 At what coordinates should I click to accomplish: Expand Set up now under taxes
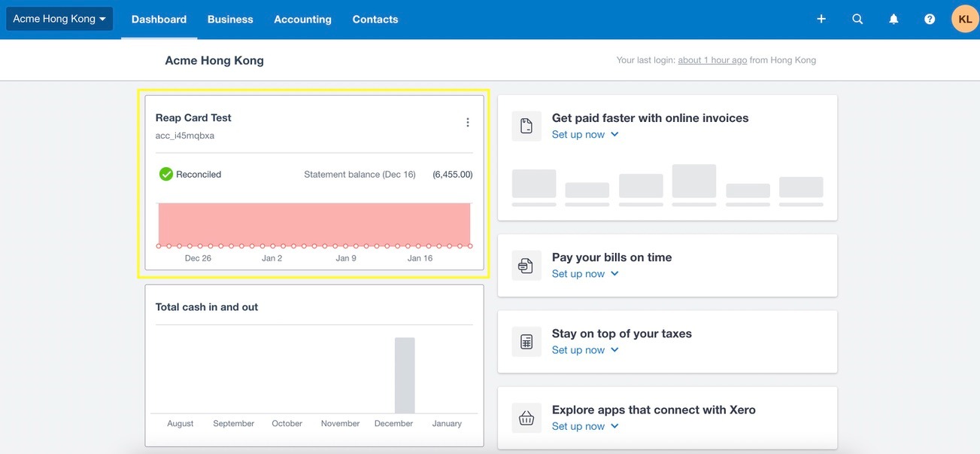tap(585, 350)
